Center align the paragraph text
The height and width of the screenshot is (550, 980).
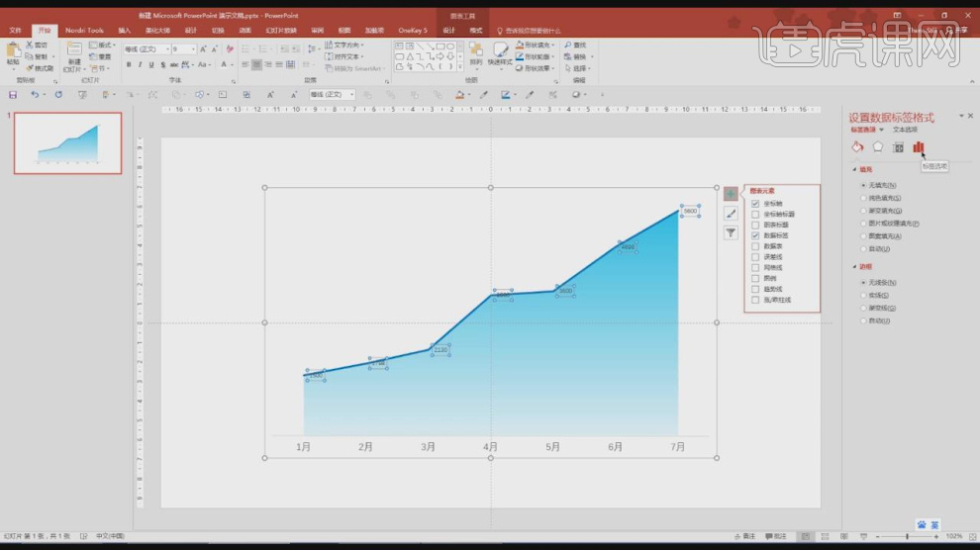coord(256,65)
